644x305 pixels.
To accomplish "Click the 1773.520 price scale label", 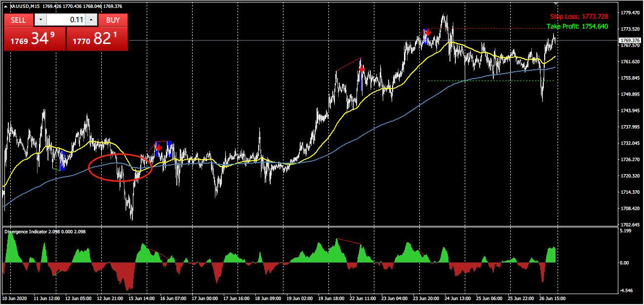I will 630,29.
